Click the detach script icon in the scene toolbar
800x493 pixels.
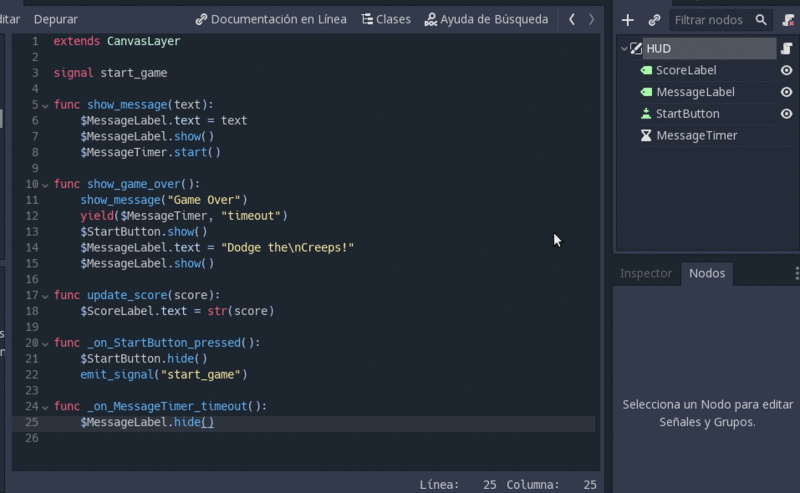[x=788, y=20]
